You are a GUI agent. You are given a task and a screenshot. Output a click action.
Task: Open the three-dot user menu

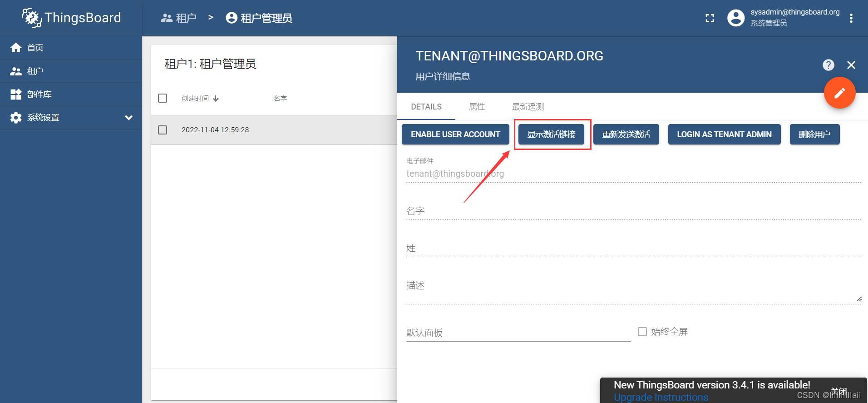(x=851, y=18)
